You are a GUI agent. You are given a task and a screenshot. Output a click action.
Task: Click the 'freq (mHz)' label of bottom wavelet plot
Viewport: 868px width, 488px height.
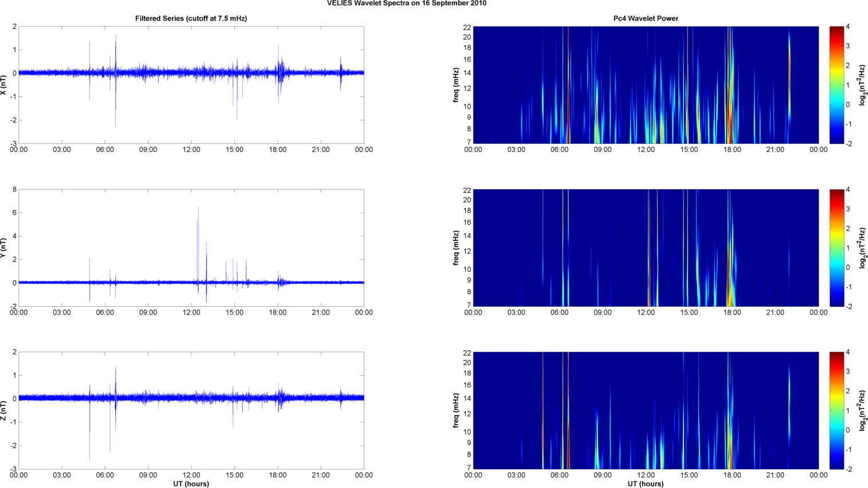456,411
